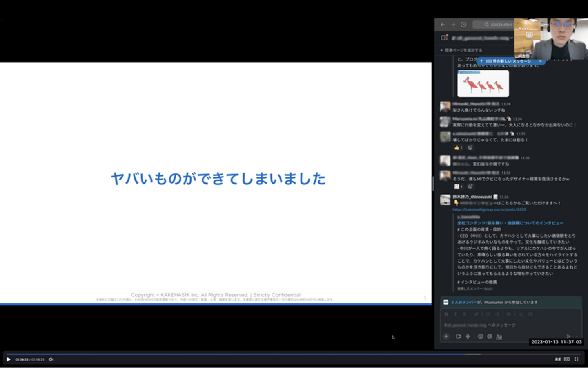
Task: Click the 11:36 timestamp on 鈴木詩乃's message
Action: (504, 197)
